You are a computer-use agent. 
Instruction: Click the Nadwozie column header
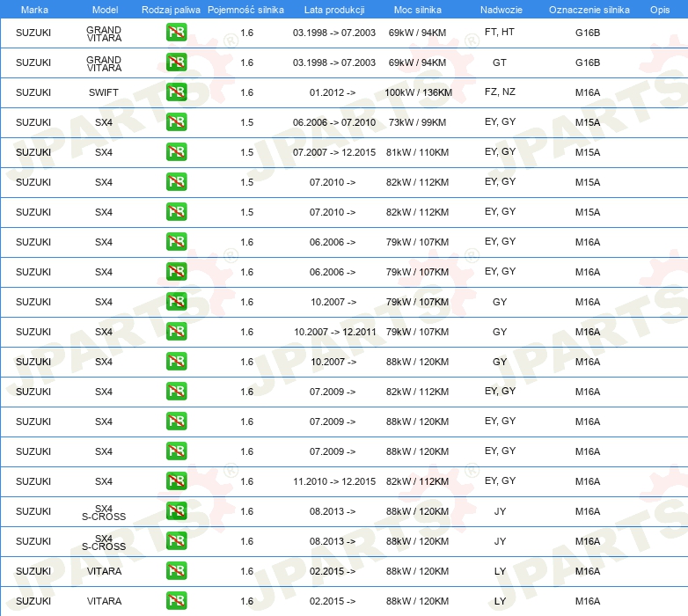click(x=501, y=10)
